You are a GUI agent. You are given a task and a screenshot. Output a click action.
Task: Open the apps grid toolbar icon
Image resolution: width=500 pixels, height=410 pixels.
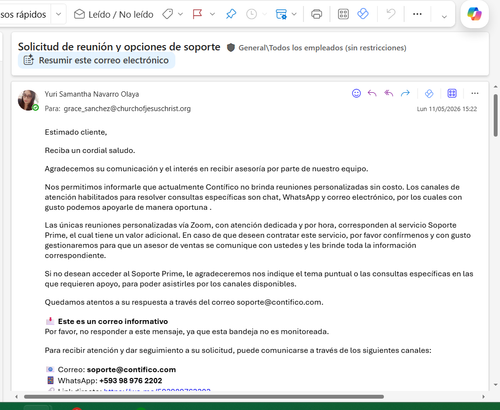coord(343,14)
